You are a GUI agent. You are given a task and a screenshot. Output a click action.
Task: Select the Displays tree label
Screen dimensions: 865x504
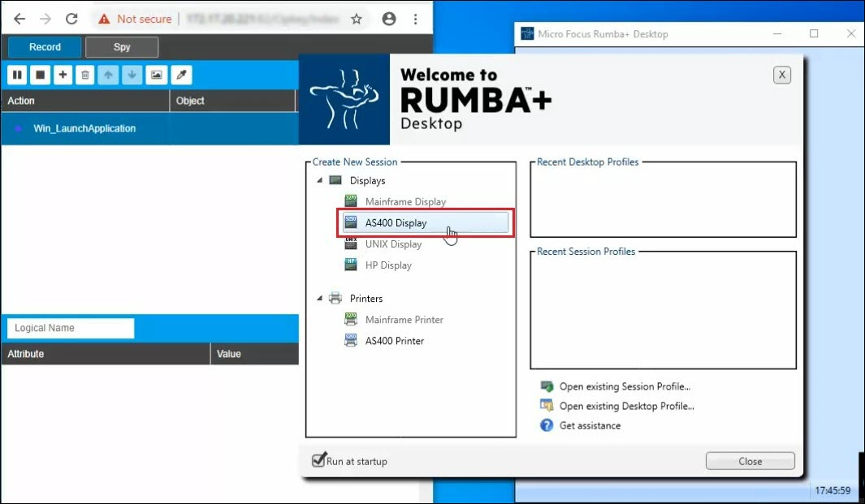[x=367, y=181]
